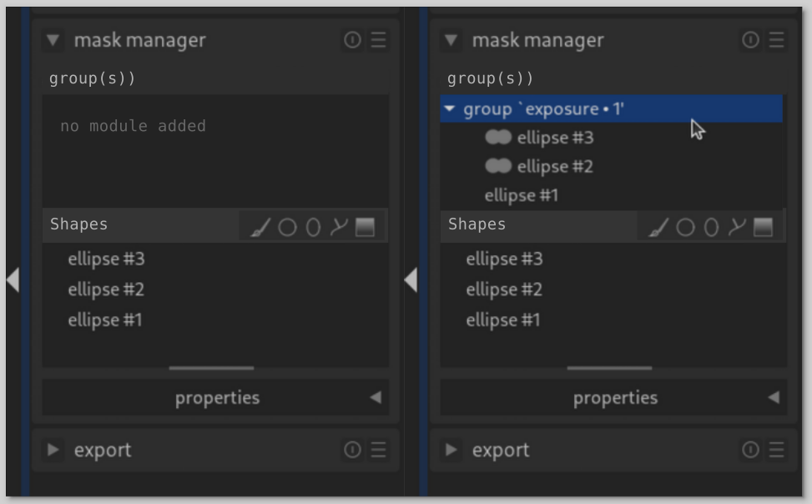Choose ellipse tool in the 'no module added' panel

(313, 227)
